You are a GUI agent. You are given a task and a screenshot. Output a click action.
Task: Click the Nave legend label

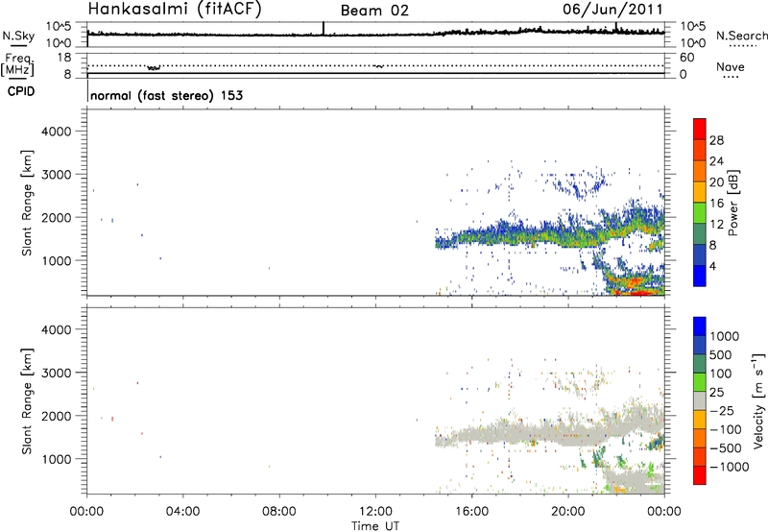[731, 67]
